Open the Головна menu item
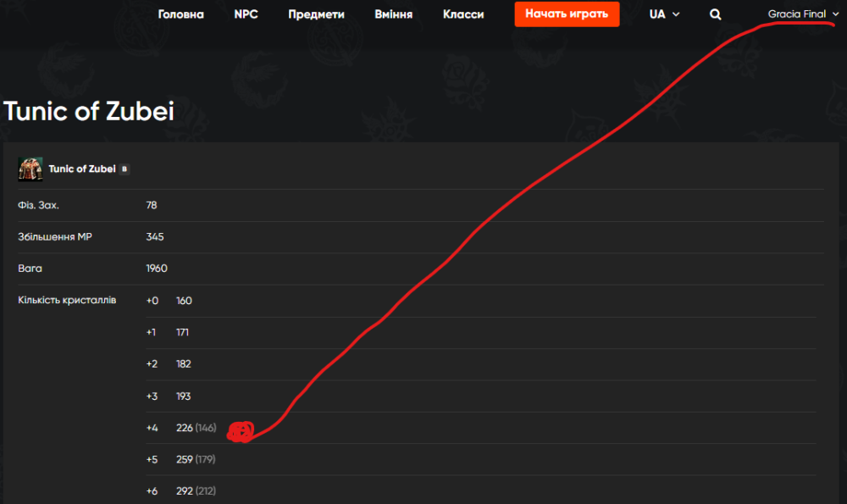This screenshot has height=504, width=847. [180, 14]
